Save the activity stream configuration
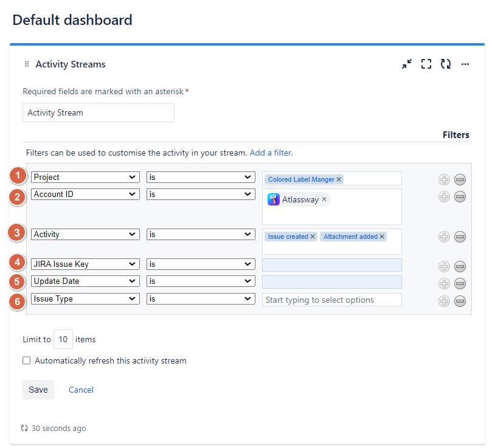The width and height of the screenshot is (492, 448). pyautogui.click(x=38, y=390)
